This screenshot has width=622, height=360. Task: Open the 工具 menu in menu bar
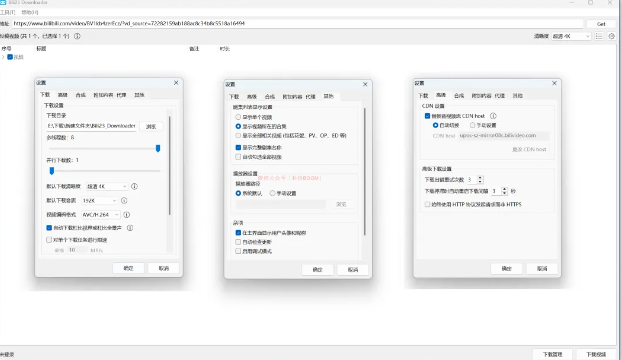click(8, 12)
